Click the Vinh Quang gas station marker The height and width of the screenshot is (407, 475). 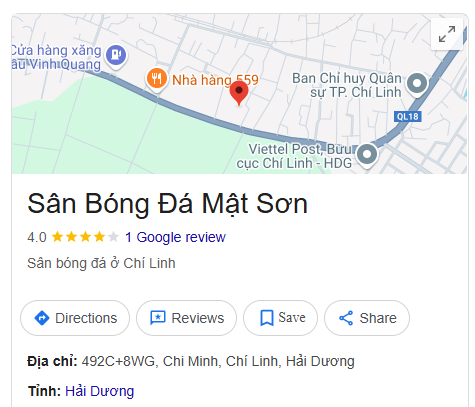point(116,56)
